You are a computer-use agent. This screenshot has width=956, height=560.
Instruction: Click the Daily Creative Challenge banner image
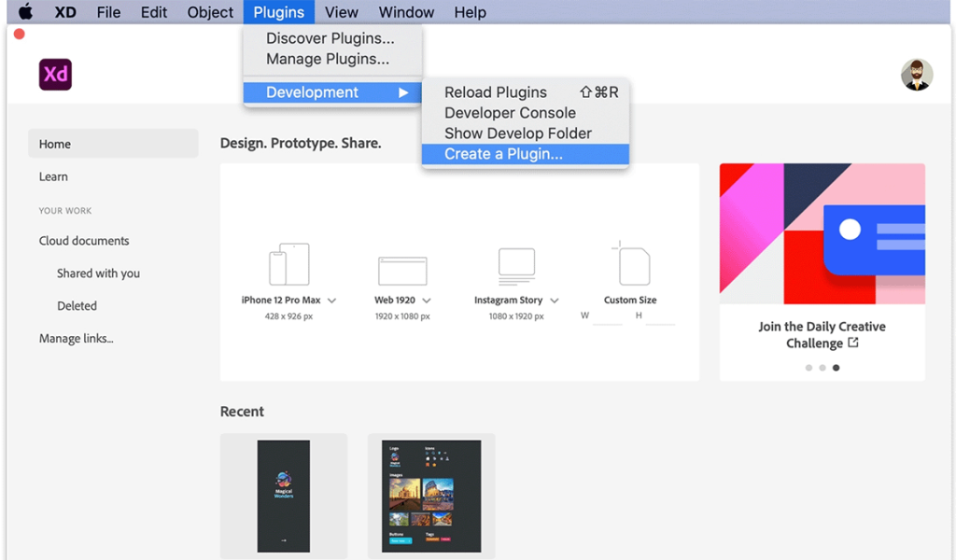click(822, 233)
